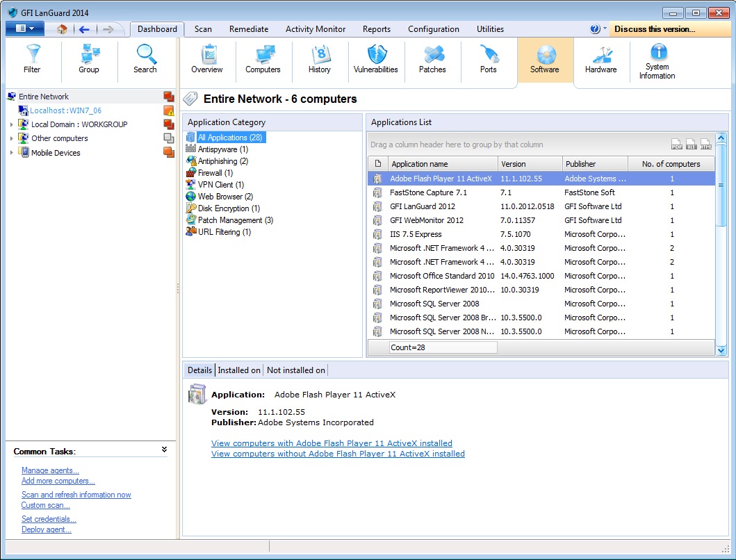
Task: Click Discuss this version link
Action: [655, 29]
